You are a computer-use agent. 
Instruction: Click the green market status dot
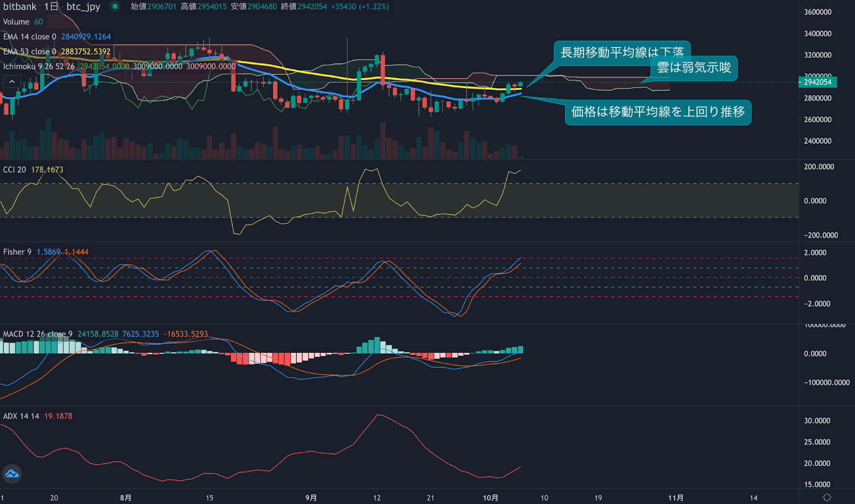pos(115,6)
